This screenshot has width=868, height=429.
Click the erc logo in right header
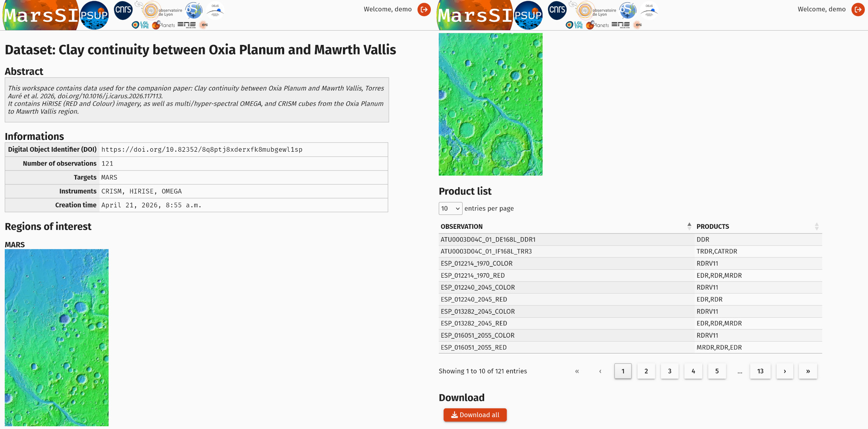coord(637,25)
